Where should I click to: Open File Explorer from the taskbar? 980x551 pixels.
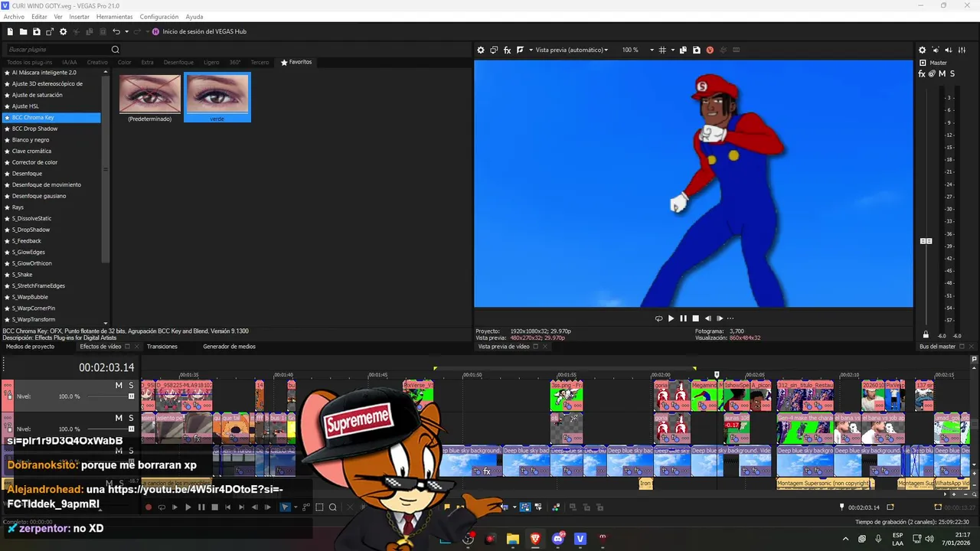513,539
